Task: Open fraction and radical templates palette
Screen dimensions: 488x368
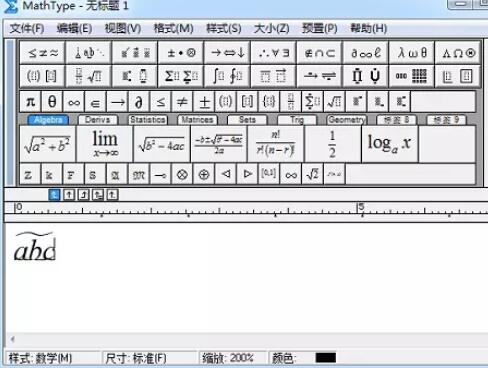Action: [89, 76]
